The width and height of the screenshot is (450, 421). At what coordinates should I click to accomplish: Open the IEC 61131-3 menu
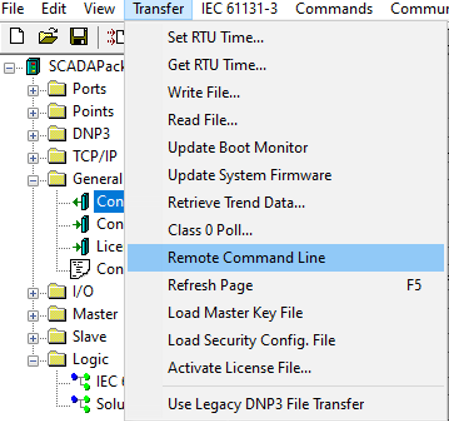pos(239,9)
